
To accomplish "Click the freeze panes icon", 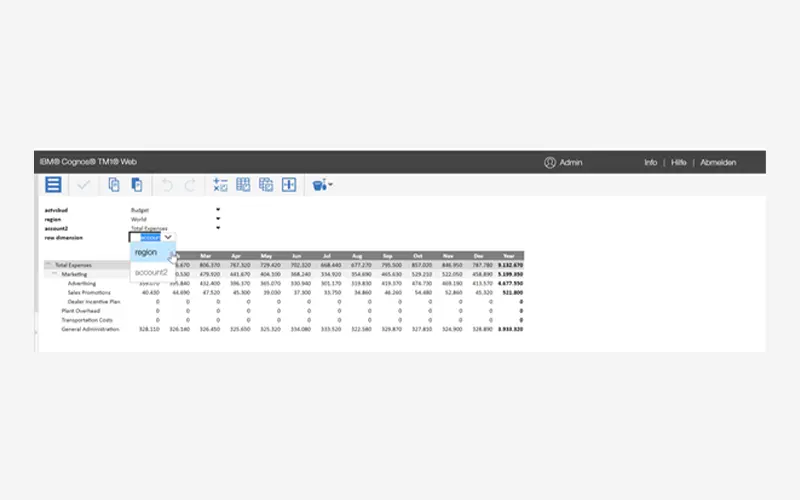I will click(289, 185).
